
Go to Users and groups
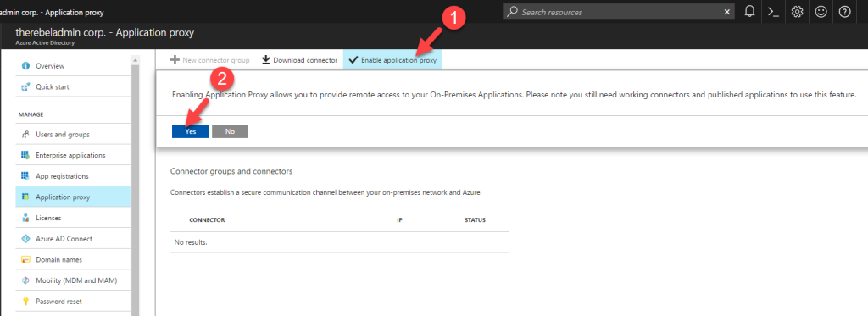click(x=73, y=135)
